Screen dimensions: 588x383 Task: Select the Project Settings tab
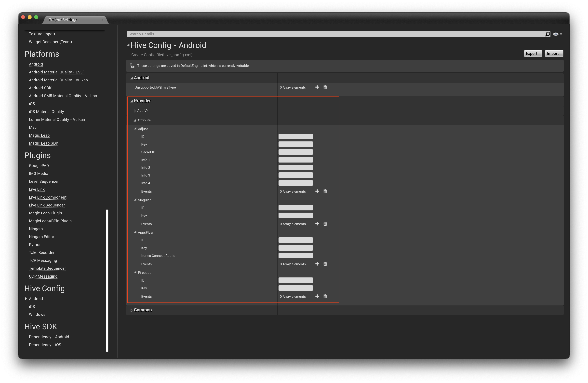(x=63, y=20)
